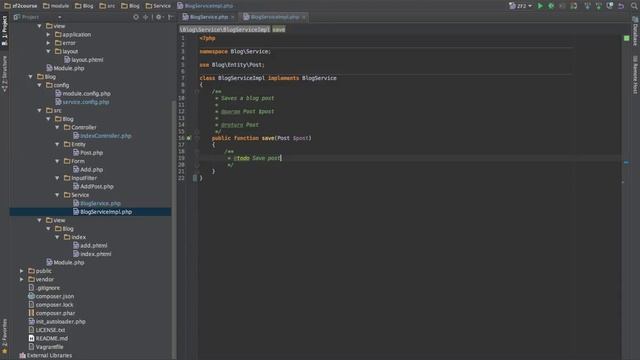This screenshot has width=640, height=360.
Task: Collapse the Service folder
Action: pyautogui.click(x=57, y=195)
